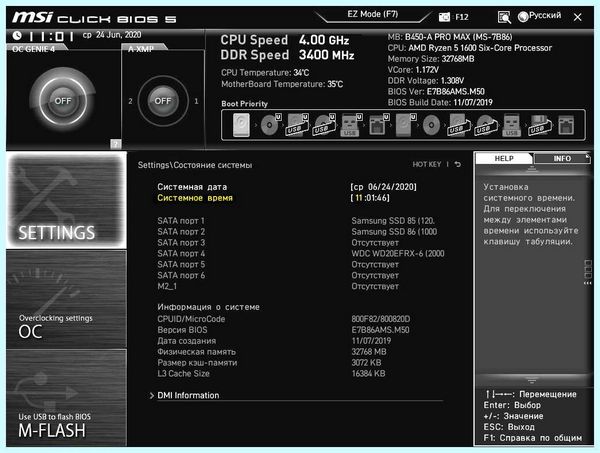Click Физическая память row
600x453 pixels.
pyautogui.click(x=300, y=352)
